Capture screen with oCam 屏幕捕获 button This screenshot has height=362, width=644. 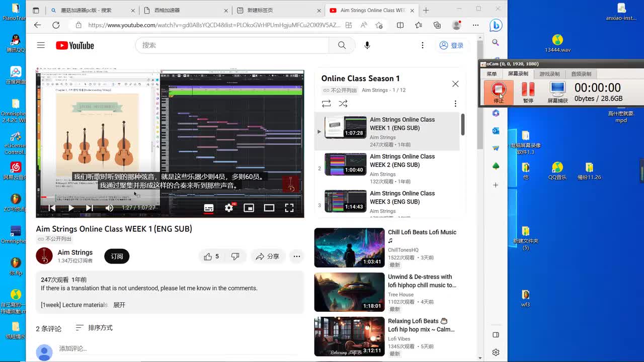[x=557, y=92]
